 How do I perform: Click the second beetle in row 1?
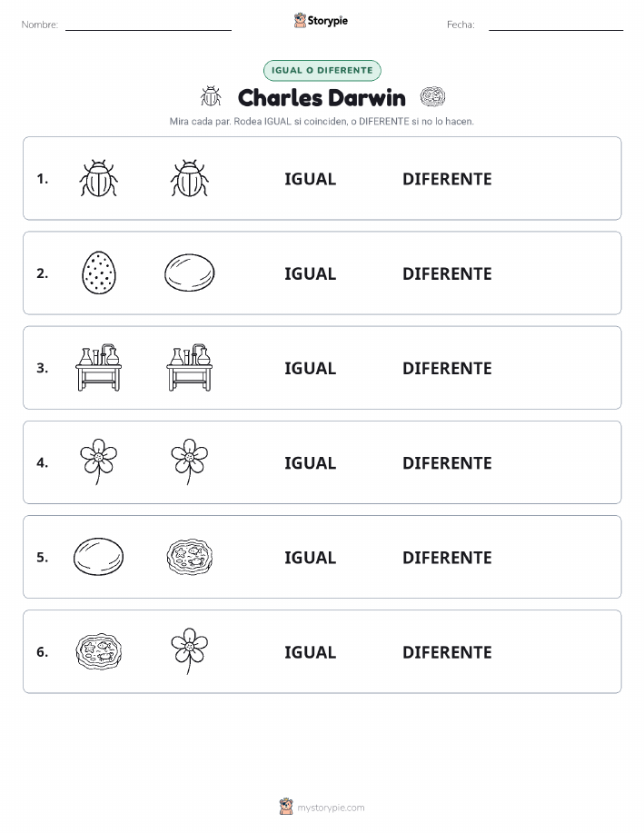point(190,178)
